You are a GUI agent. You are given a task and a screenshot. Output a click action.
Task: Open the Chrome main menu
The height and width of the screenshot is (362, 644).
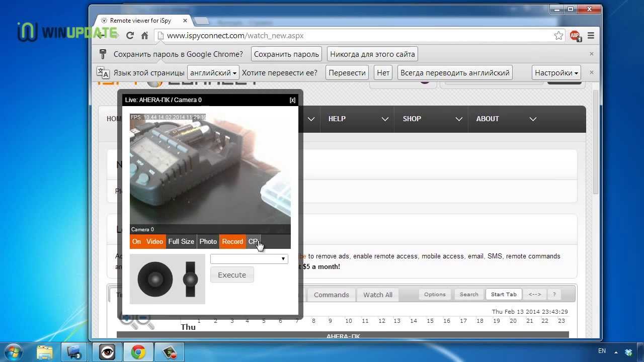coord(591,36)
